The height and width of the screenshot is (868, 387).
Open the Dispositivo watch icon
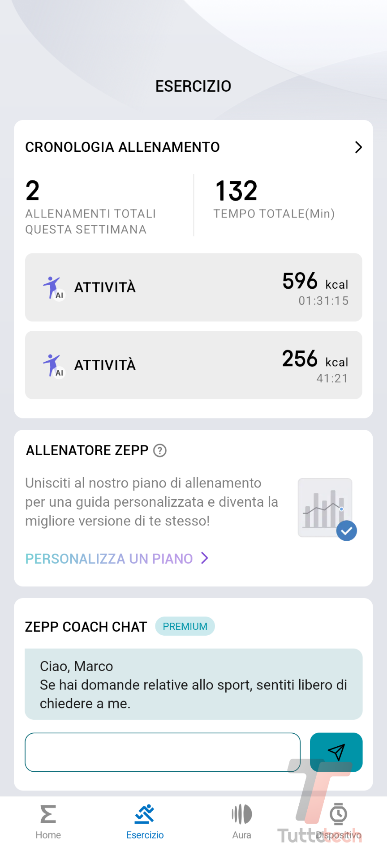coord(338,814)
